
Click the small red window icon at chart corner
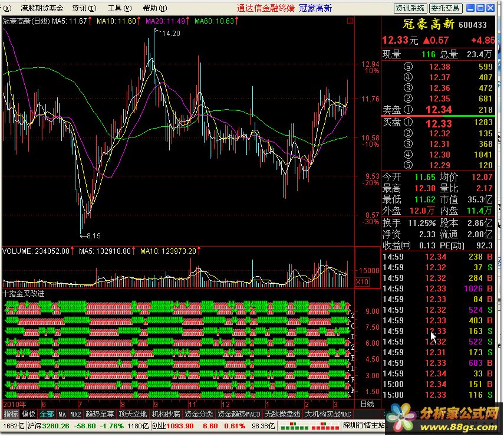pyautogui.click(x=350, y=21)
